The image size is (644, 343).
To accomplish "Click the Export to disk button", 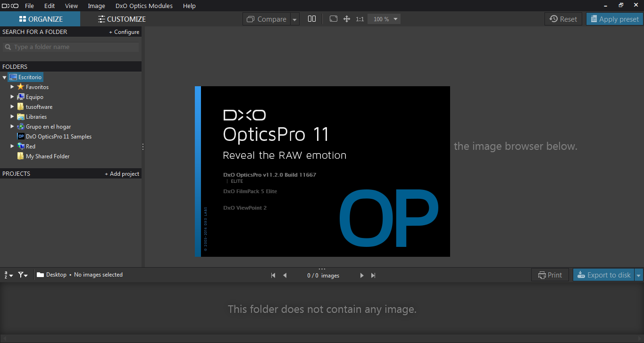I will (604, 275).
